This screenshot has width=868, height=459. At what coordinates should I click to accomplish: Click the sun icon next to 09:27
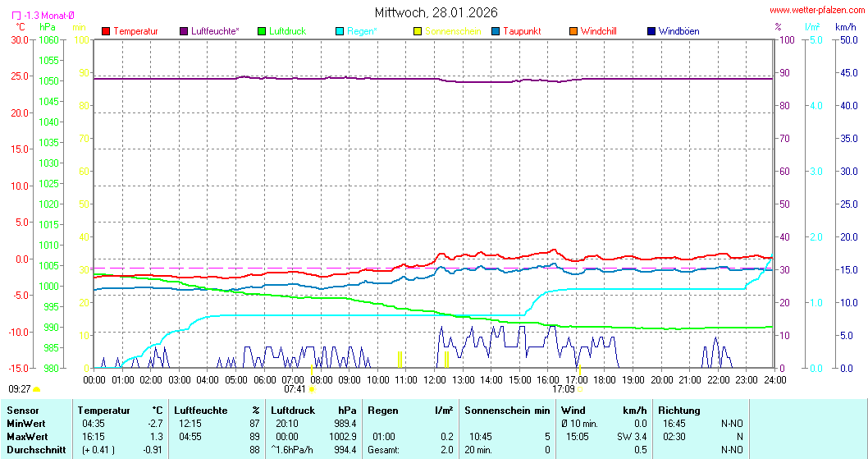[37, 389]
